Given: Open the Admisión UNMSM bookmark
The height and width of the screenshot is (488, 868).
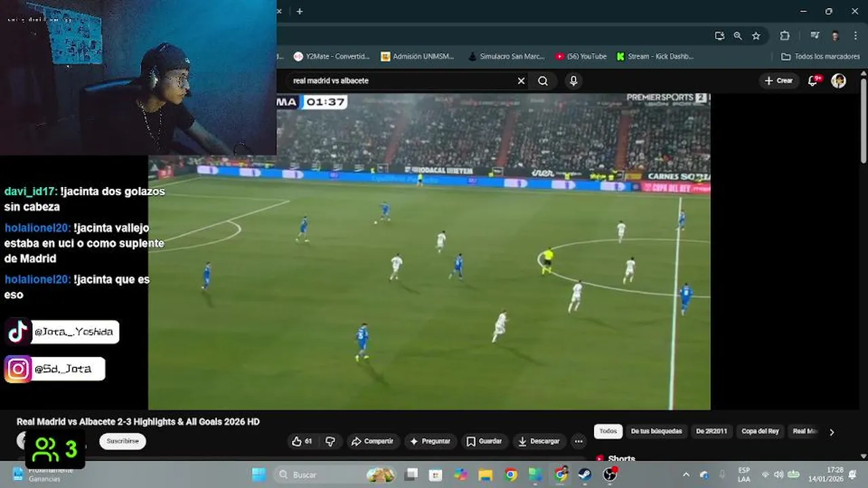Looking at the screenshot, I should [x=417, y=56].
